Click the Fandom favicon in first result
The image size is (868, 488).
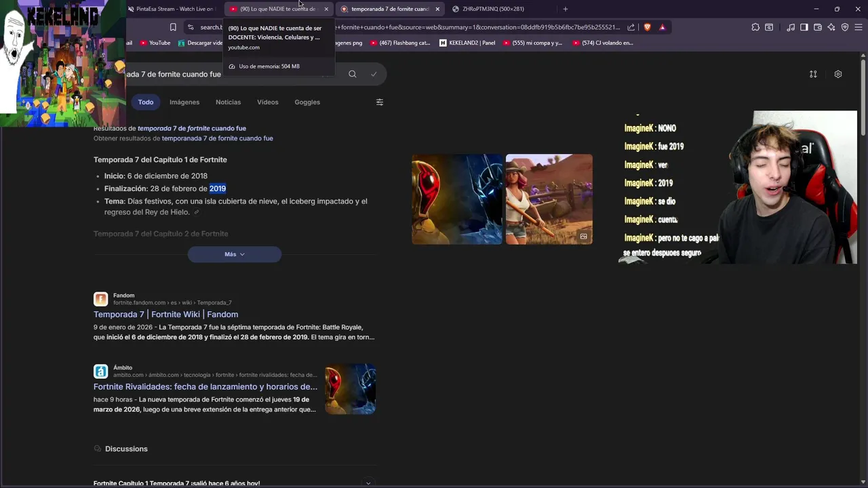100,299
